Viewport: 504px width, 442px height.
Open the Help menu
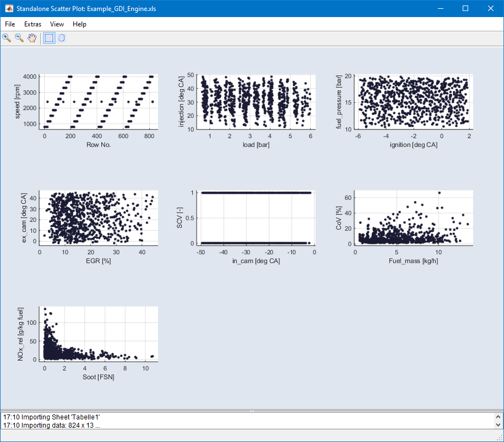pos(79,24)
